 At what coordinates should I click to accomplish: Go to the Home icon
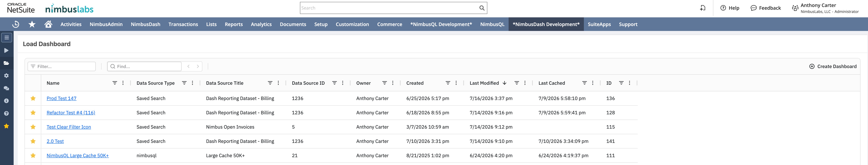[x=48, y=24]
